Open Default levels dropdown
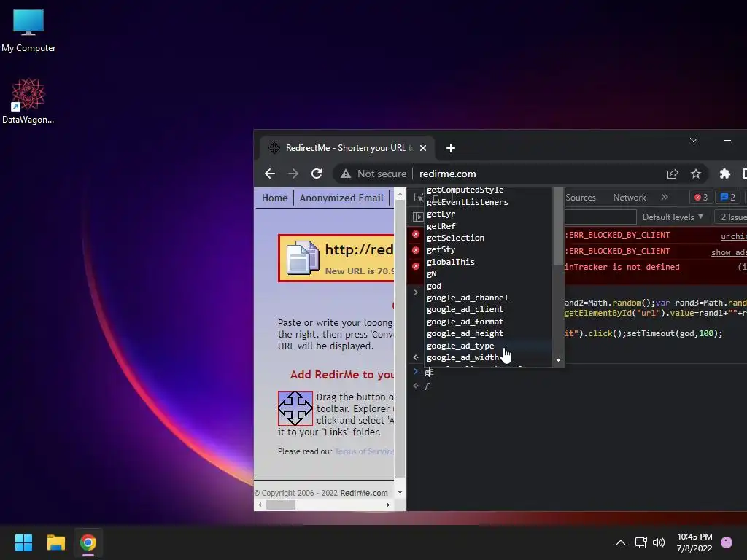 click(673, 217)
